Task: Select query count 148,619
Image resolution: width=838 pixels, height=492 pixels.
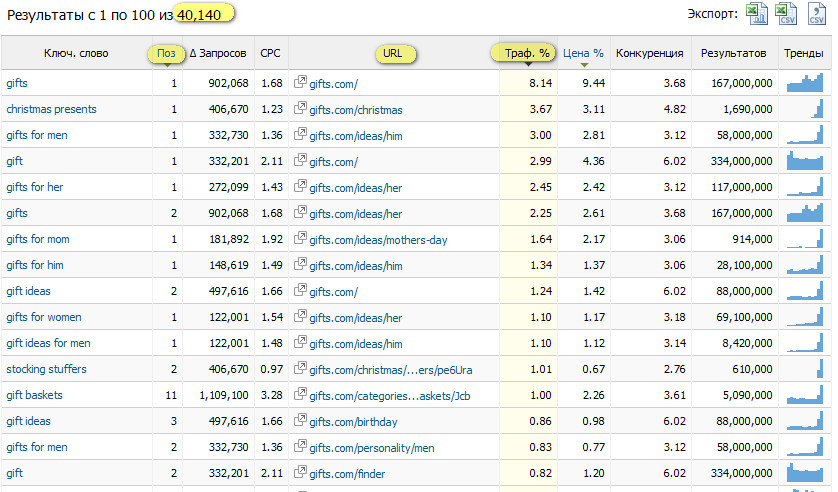Action: pyautogui.click(x=229, y=265)
